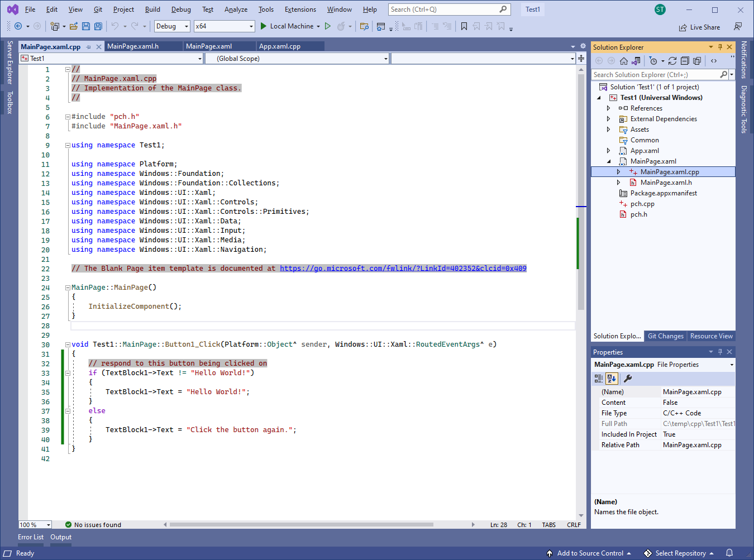The height and width of the screenshot is (560, 754).
Task: Open the Debug configuration dropdown
Action: [x=172, y=26]
